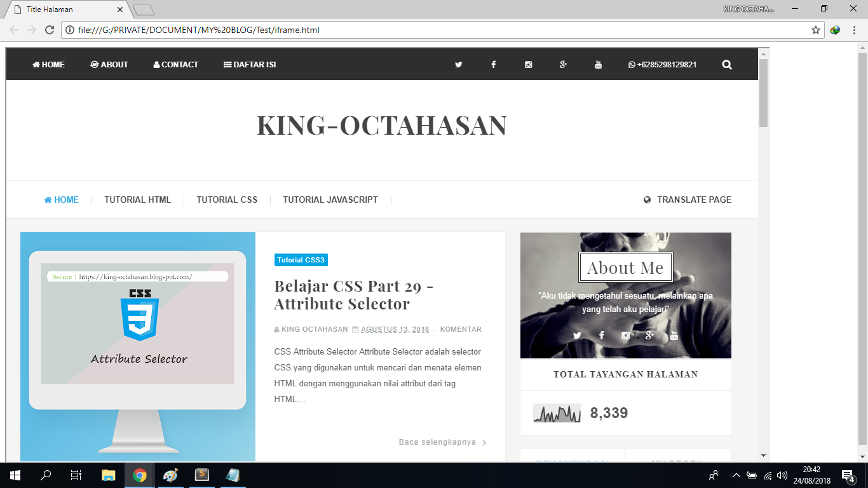Click the YouTube icon in the dark header
Image resolution: width=868 pixels, height=488 pixels.
(x=598, y=65)
